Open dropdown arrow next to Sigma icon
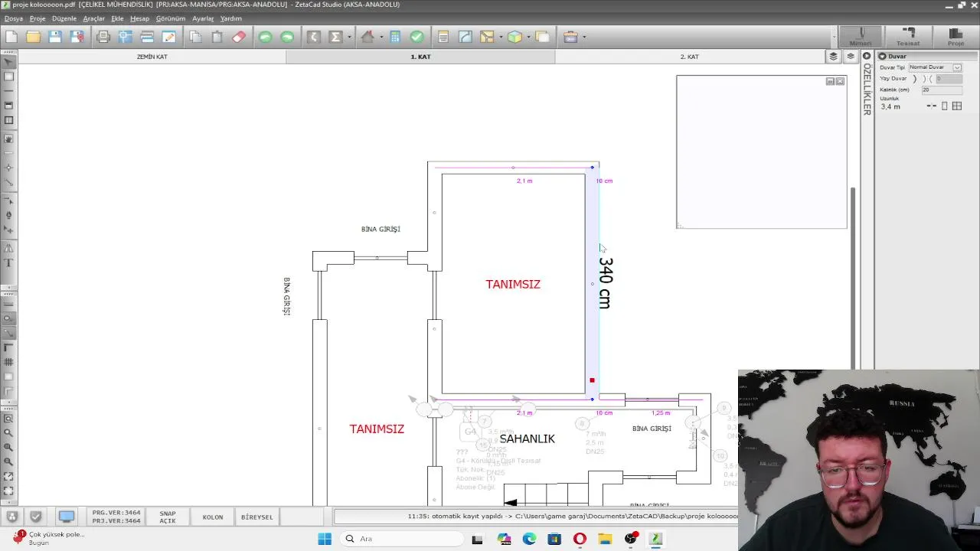980x551 pixels. (349, 37)
